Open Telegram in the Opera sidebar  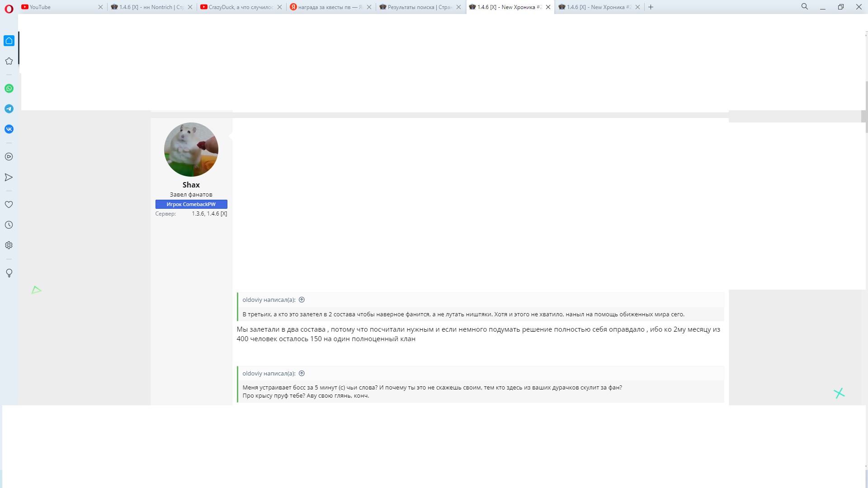(x=9, y=109)
